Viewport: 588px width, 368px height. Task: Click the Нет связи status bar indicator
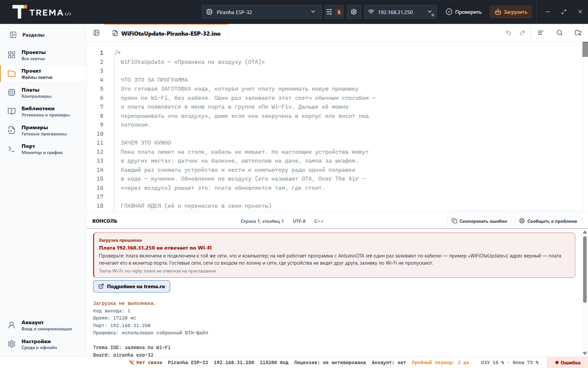tap(146, 363)
